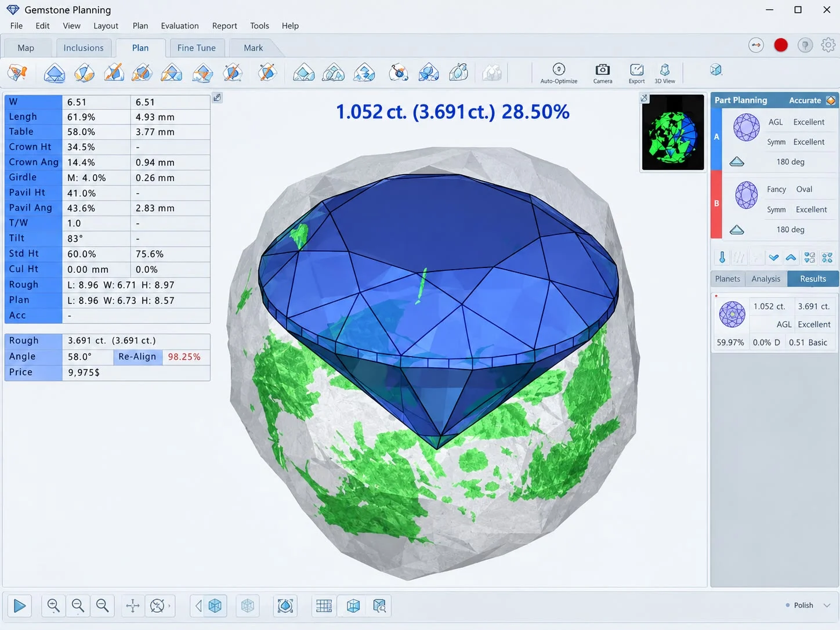Toggle the Accurate mode diamond icon
Image resolution: width=840 pixels, height=630 pixels.
tap(831, 100)
